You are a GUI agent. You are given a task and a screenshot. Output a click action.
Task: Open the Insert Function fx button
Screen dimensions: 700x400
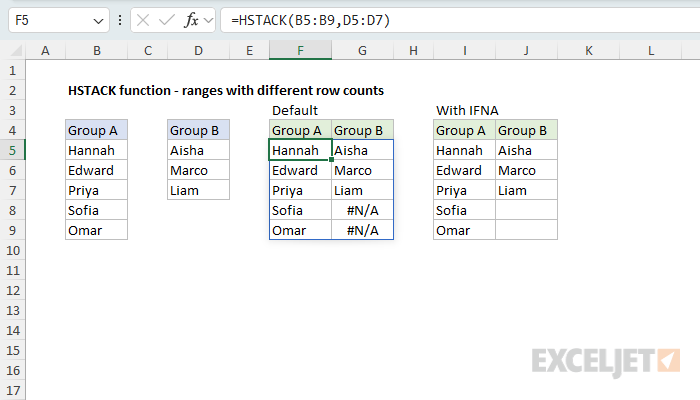tap(191, 20)
